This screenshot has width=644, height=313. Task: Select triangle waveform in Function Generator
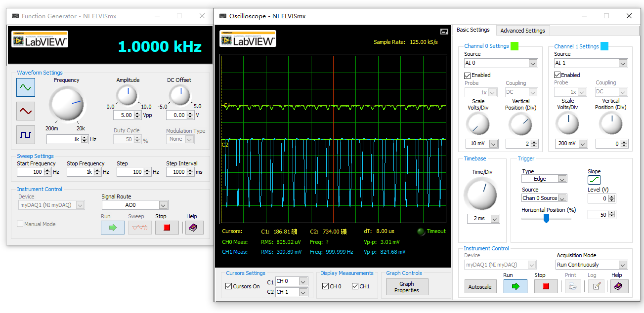pos(26,111)
